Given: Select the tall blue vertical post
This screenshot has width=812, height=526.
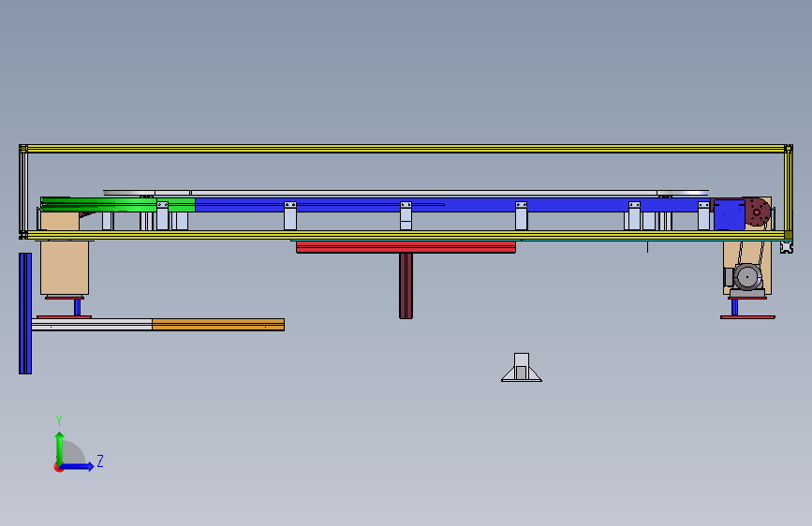Looking at the screenshot, I should 25,314.
